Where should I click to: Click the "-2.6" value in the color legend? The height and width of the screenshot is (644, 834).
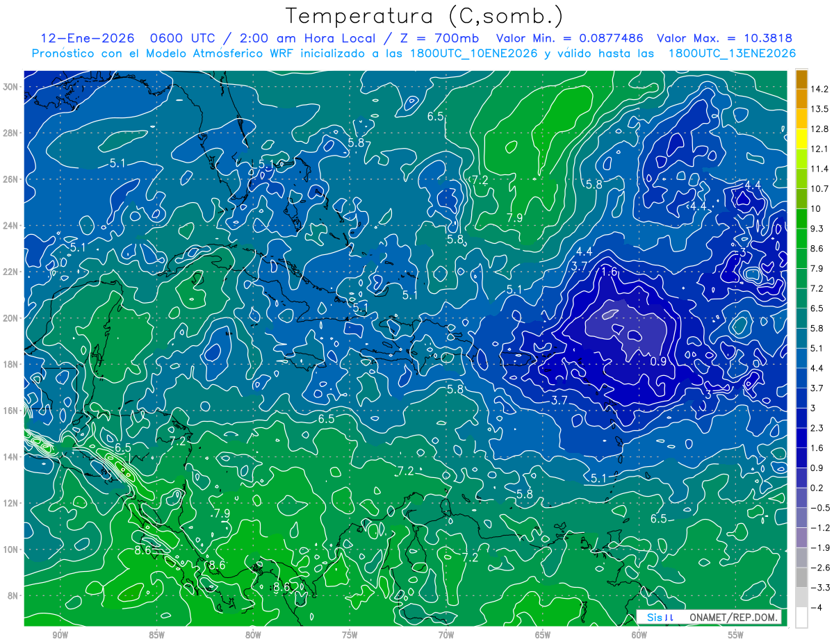click(x=819, y=568)
